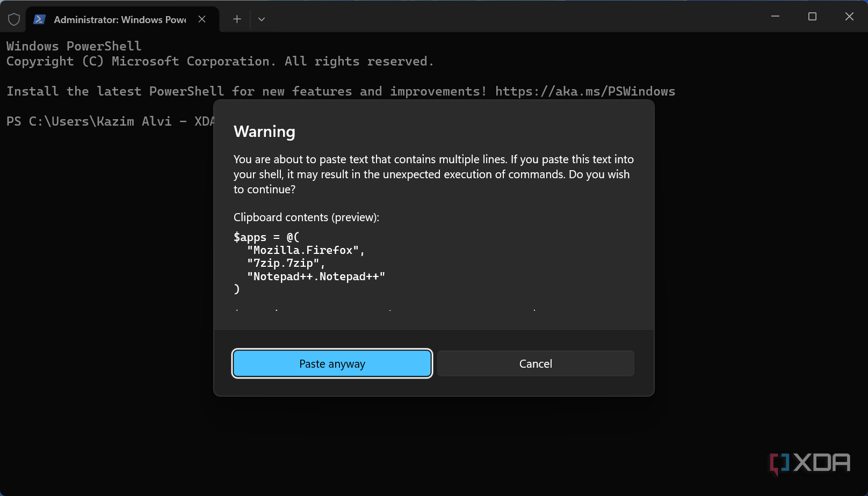Click the "Clipboard contents (preview):" label
The height and width of the screenshot is (496, 868).
pos(306,217)
